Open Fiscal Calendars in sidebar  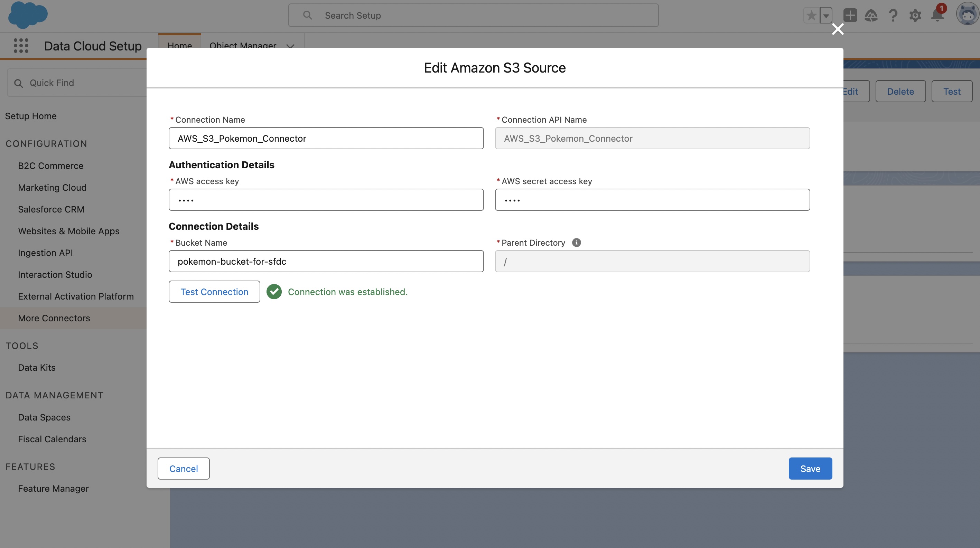point(52,439)
